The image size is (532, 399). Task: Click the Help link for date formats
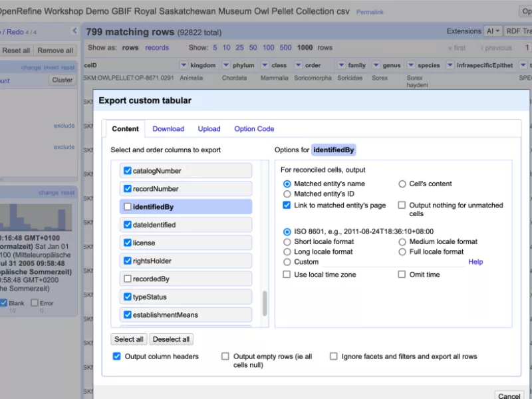[x=475, y=262]
